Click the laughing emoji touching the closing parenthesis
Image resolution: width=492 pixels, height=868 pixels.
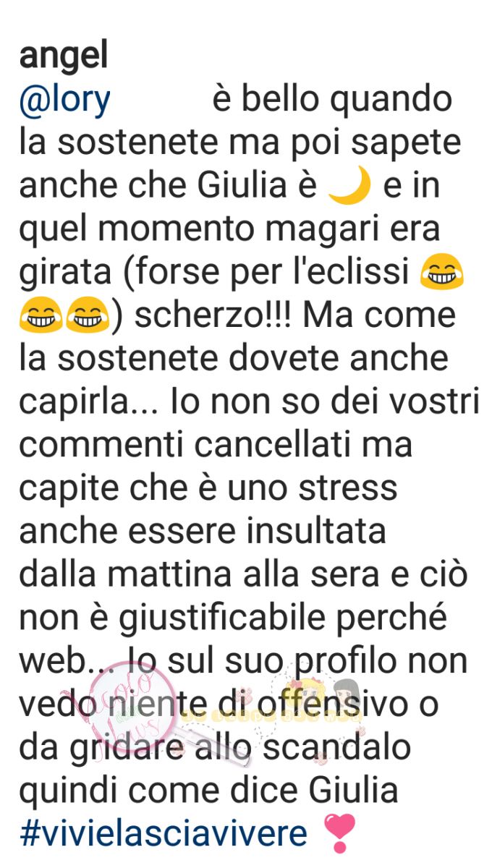click(x=87, y=317)
